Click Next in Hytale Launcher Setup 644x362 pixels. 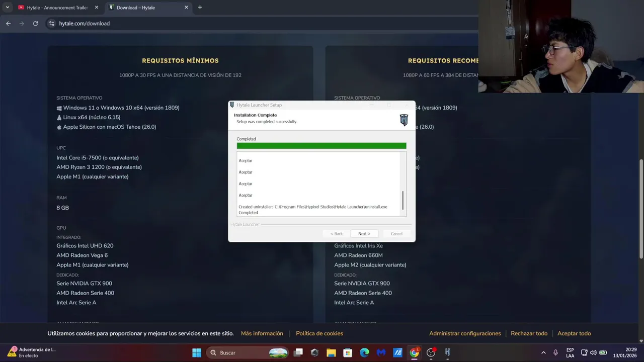point(364,234)
